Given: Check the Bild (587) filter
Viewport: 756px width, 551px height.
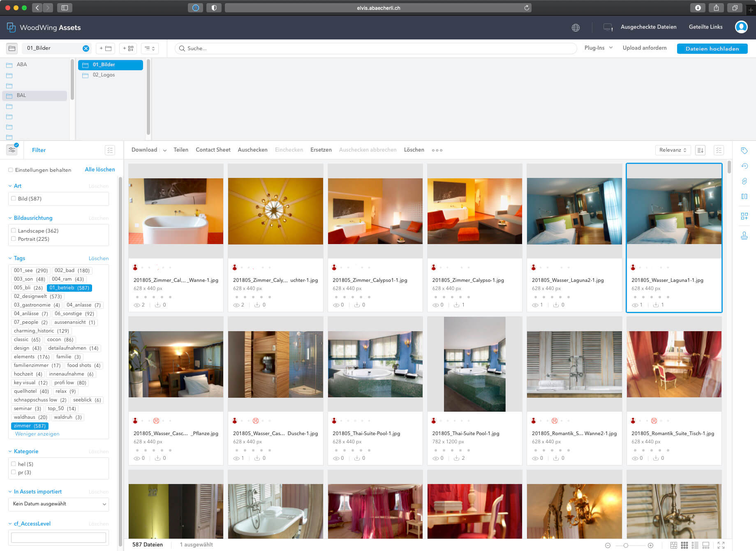Looking at the screenshot, I should [14, 198].
